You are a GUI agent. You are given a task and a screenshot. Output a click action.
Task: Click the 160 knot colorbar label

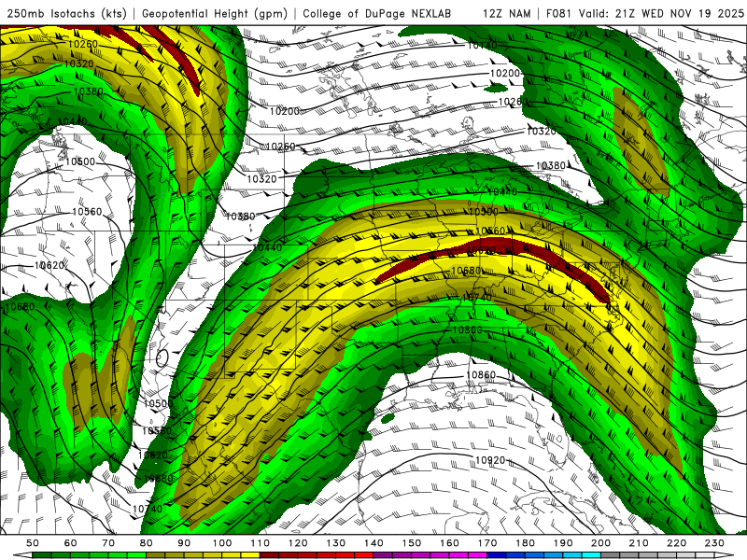pyautogui.click(x=449, y=543)
